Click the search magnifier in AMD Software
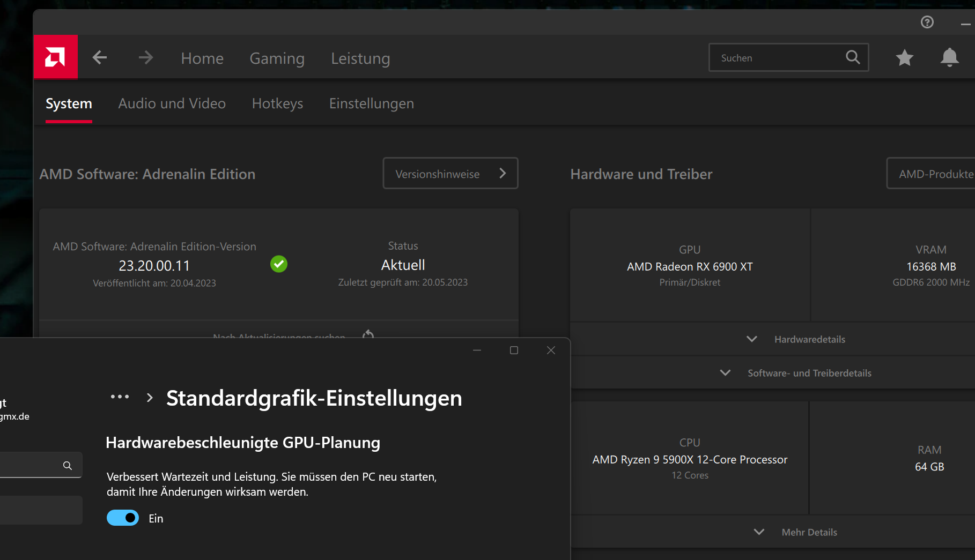The image size is (975, 560). coord(853,57)
